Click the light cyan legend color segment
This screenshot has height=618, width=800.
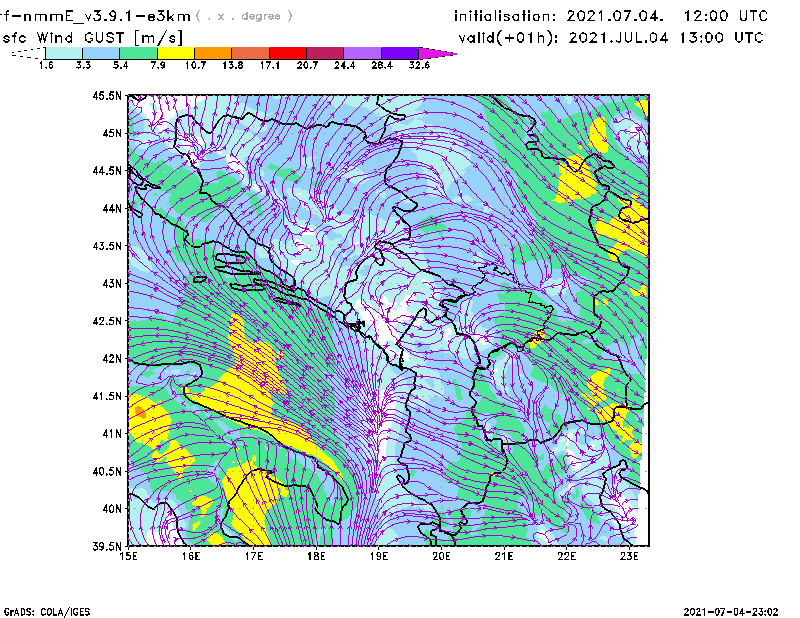[64, 53]
